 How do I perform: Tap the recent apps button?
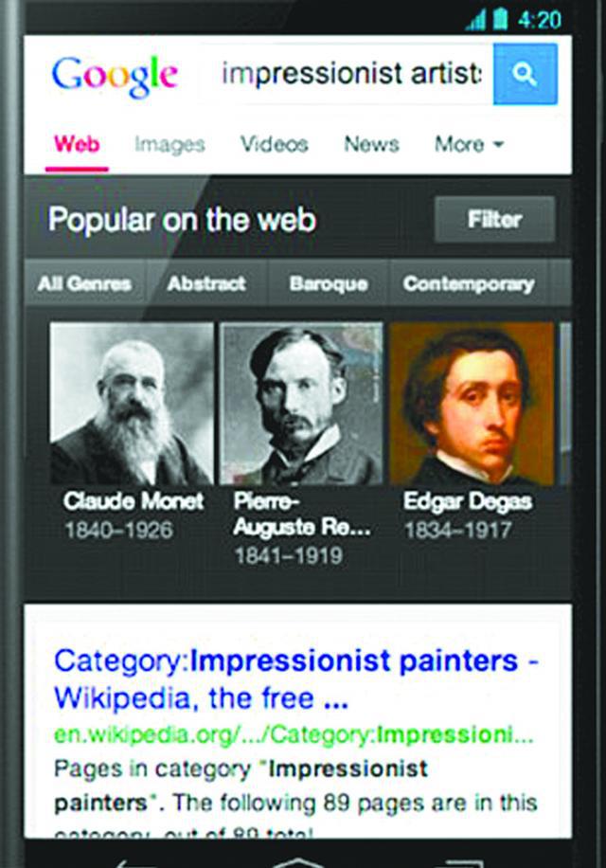point(459,863)
